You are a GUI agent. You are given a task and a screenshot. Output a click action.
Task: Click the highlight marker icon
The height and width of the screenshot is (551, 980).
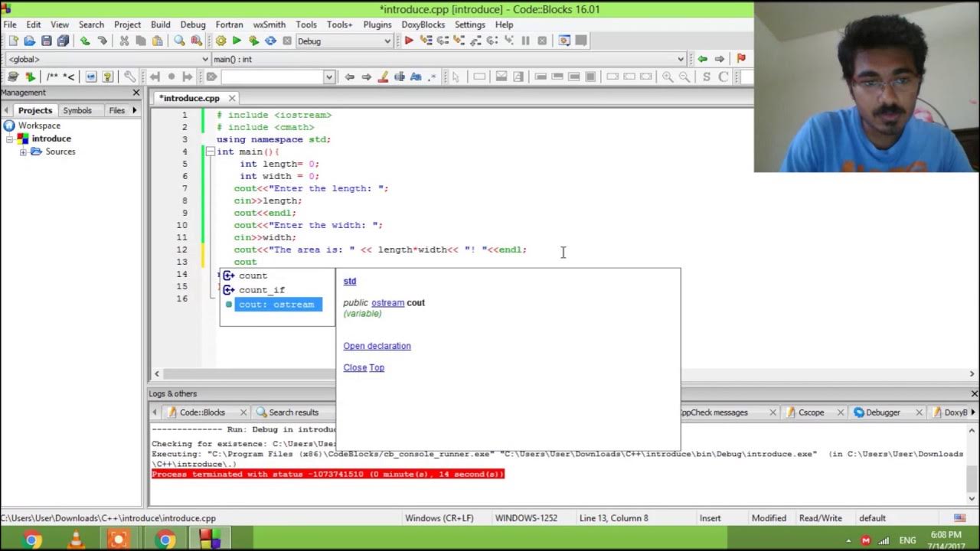383,77
